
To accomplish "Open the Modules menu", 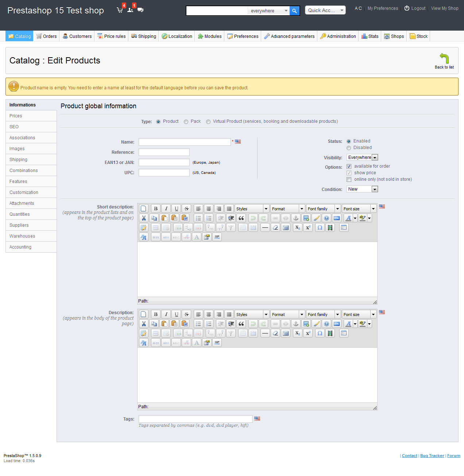I will 210,36.
